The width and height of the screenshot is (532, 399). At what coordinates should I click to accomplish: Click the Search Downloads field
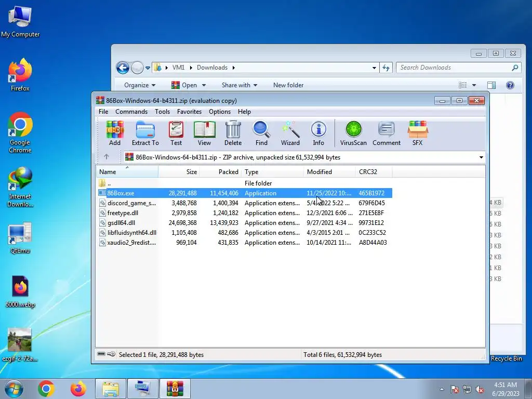[x=458, y=68]
